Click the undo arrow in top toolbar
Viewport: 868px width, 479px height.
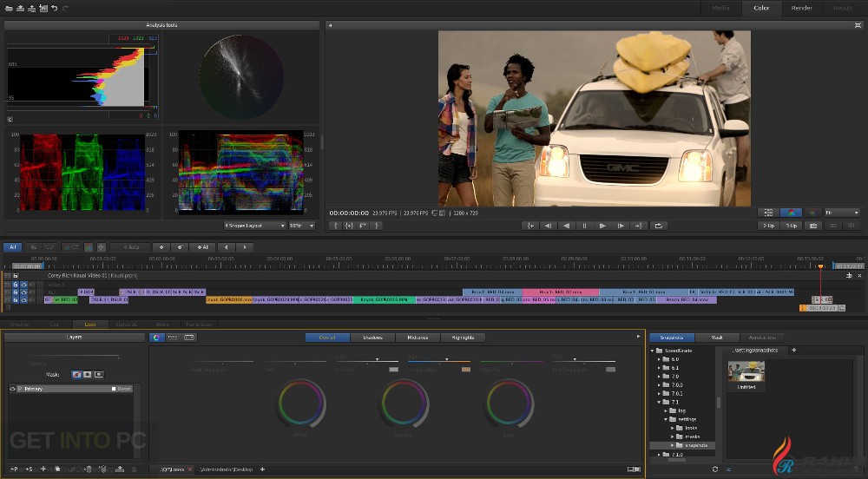coord(55,8)
